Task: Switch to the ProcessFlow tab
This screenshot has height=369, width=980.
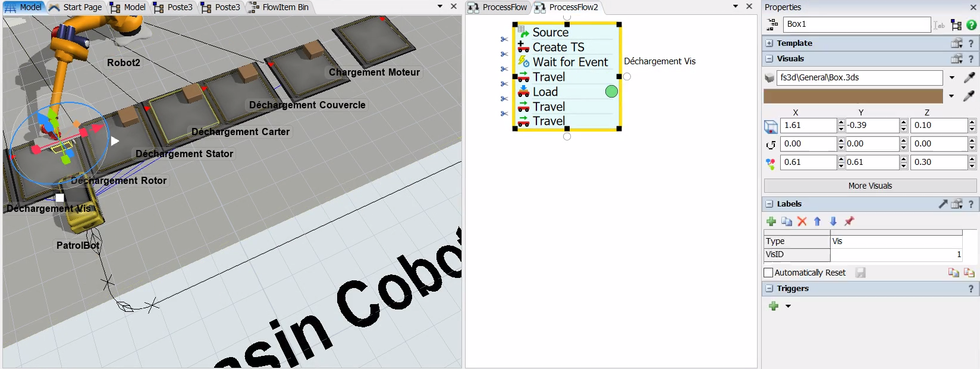Action: (x=498, y=7)
